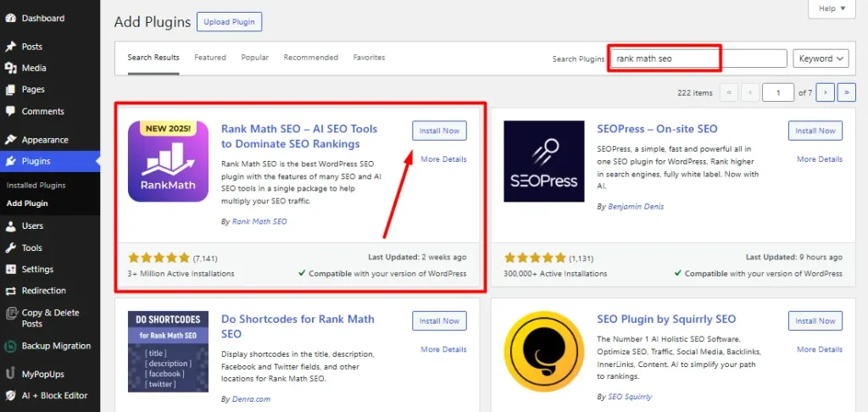The image size is (868, 412).
Task: Click the '222 items' count text
Action: pos(695,93)
